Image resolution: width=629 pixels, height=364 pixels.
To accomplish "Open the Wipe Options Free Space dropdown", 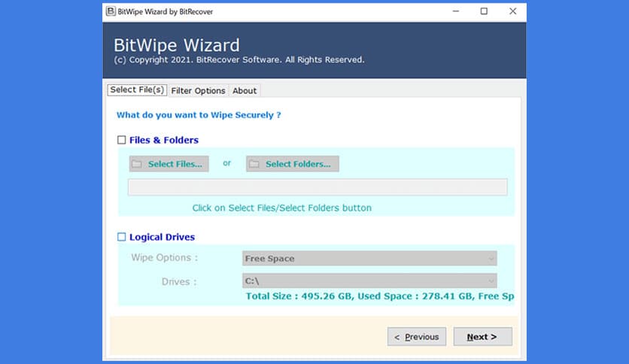I will pos(369,259).
